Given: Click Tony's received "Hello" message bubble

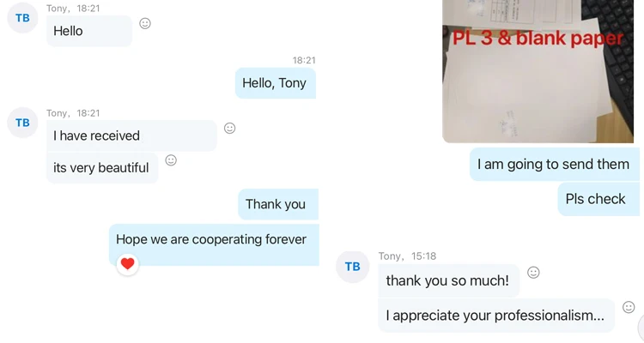Looking at the screenshot, I should (x=88, y=31).
